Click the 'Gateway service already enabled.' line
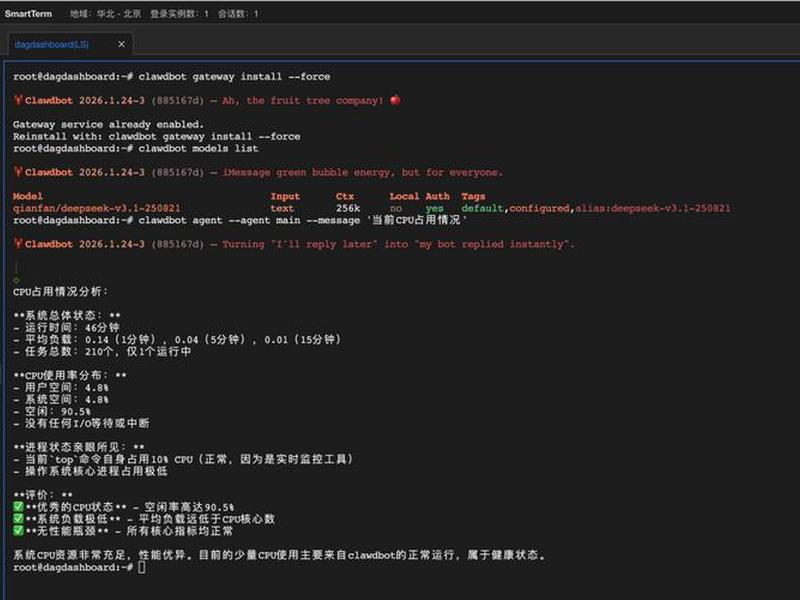Viewport: 800px width, 600px height. point(108,124)
